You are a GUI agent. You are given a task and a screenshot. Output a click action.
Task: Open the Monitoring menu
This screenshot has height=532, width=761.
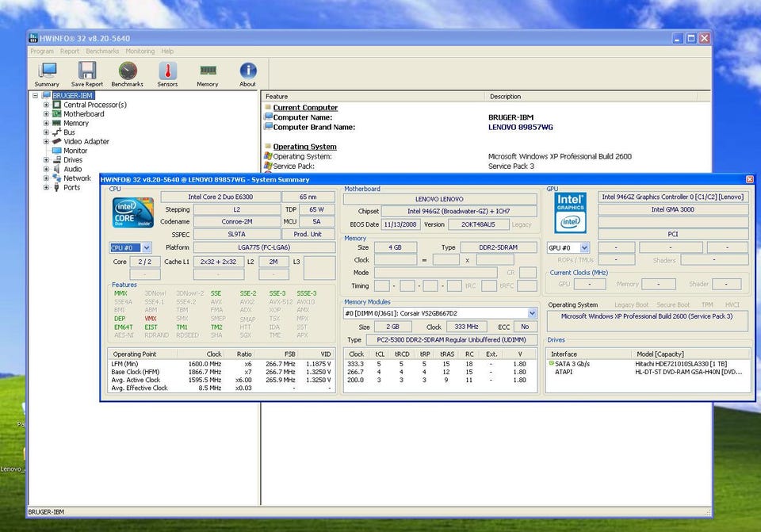click(x=140, y=51)
